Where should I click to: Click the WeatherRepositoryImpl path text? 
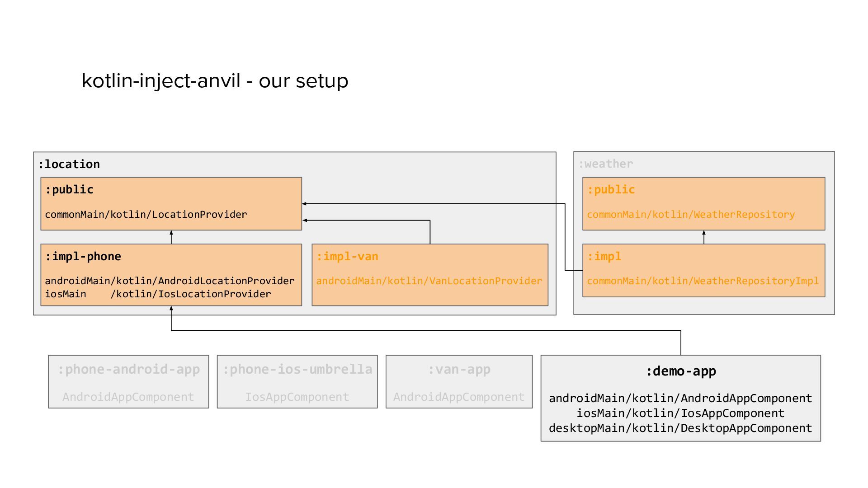702,281
